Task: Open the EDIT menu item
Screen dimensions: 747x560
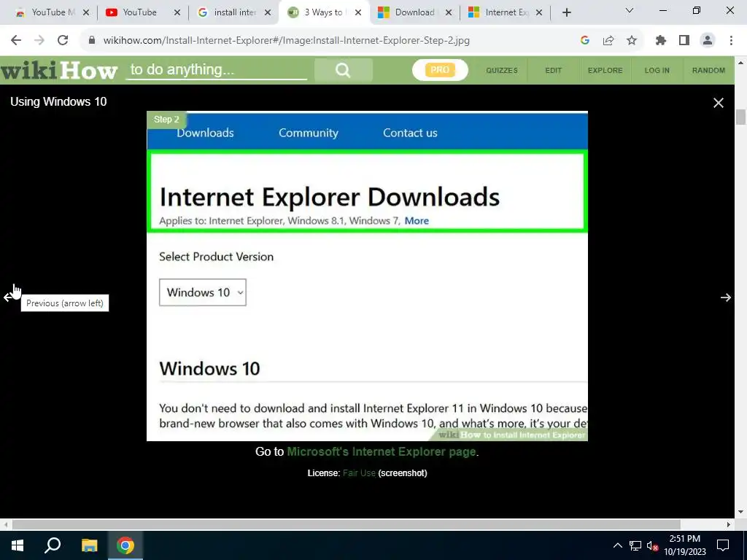Action: [553, 71]
